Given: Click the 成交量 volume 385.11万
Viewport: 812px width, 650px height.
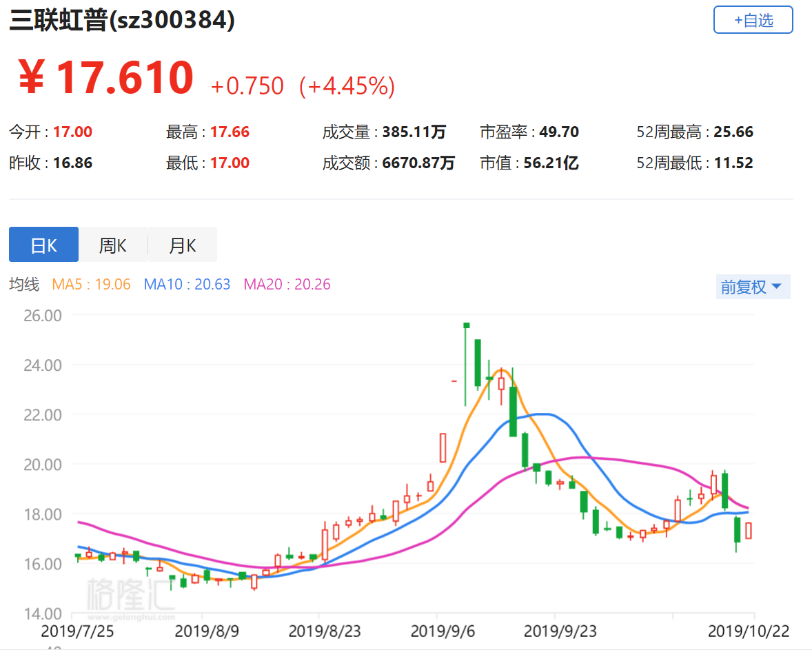Looking at the screenshot, I should (x=414, y=132).
